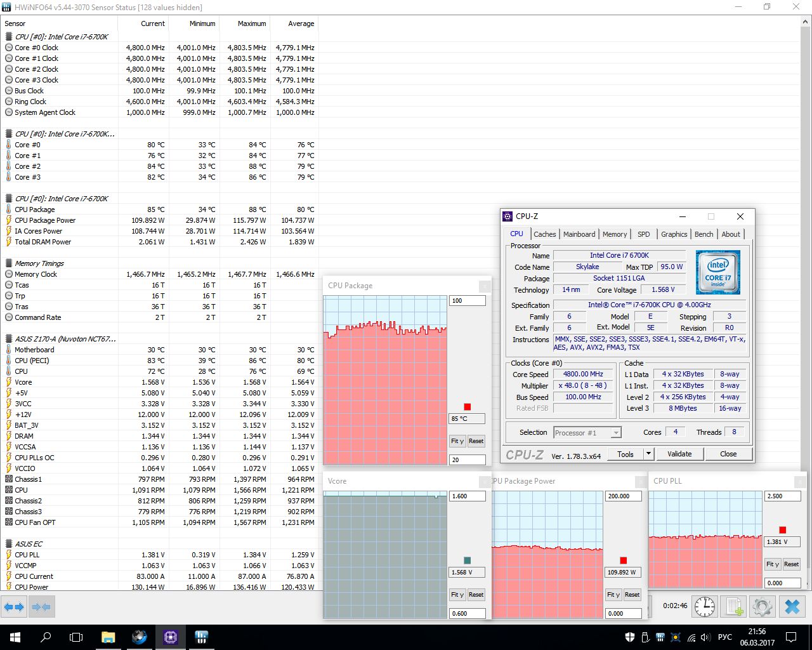This screenshot has width=812, height=650.
Task: Click the 200.000 maximum field in CPU Package Power graph
Action: 624,496
